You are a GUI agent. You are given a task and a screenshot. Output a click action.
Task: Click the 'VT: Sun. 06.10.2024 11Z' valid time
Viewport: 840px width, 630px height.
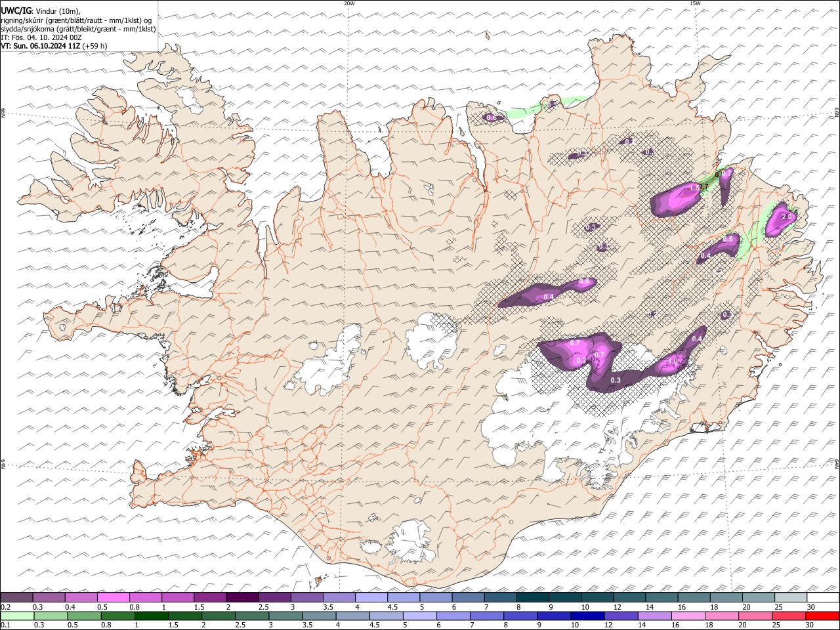[41, 46]
